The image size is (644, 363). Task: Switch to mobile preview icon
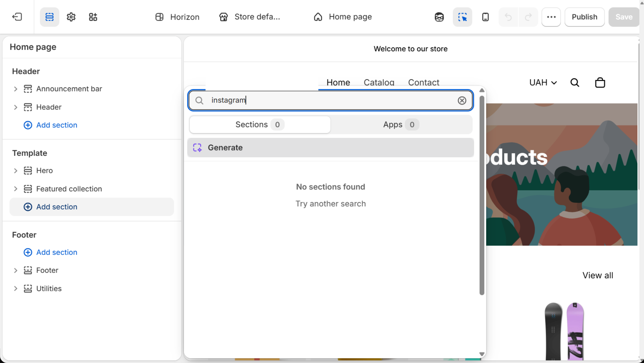coord(485,17)
